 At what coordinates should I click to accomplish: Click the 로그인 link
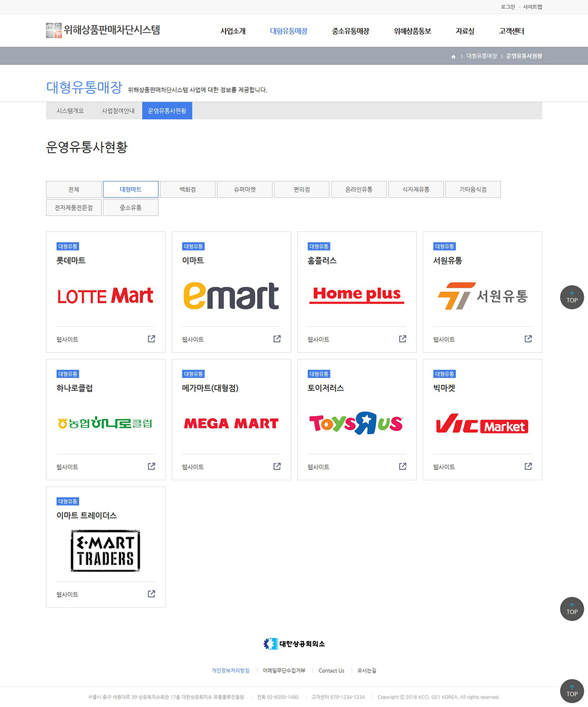(x=508, y=7)
